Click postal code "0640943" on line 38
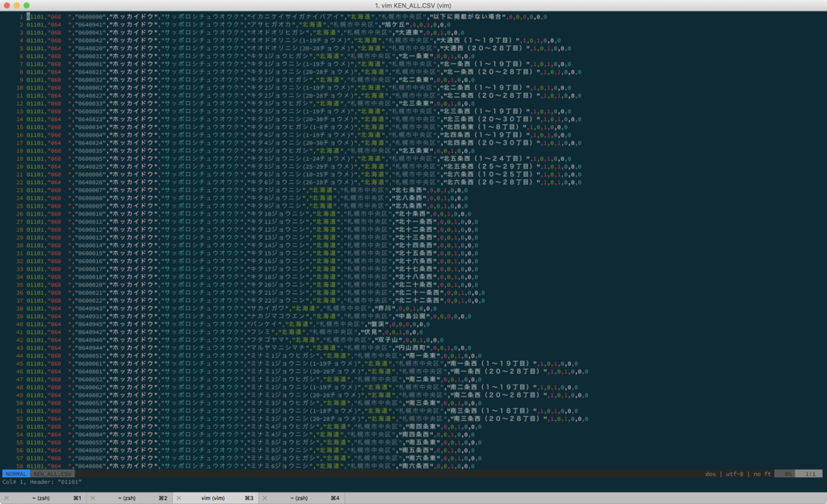 click(90, 309)
